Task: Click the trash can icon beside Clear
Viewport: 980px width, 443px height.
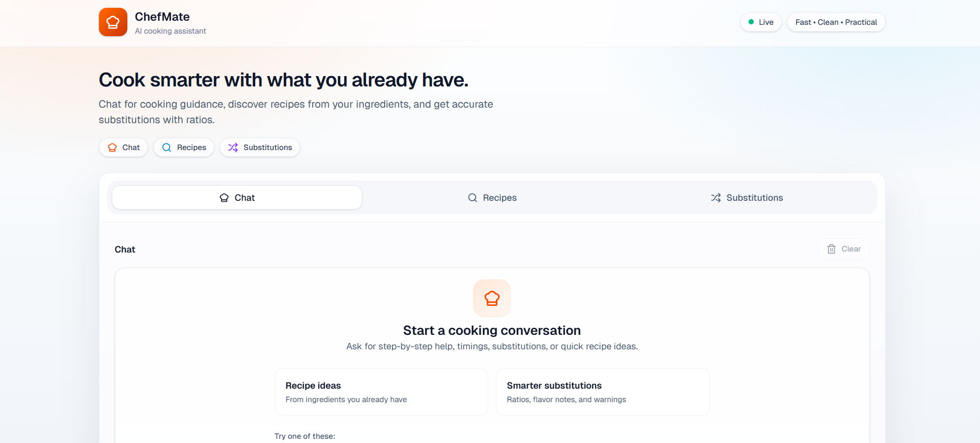Action: pos(831,249)
